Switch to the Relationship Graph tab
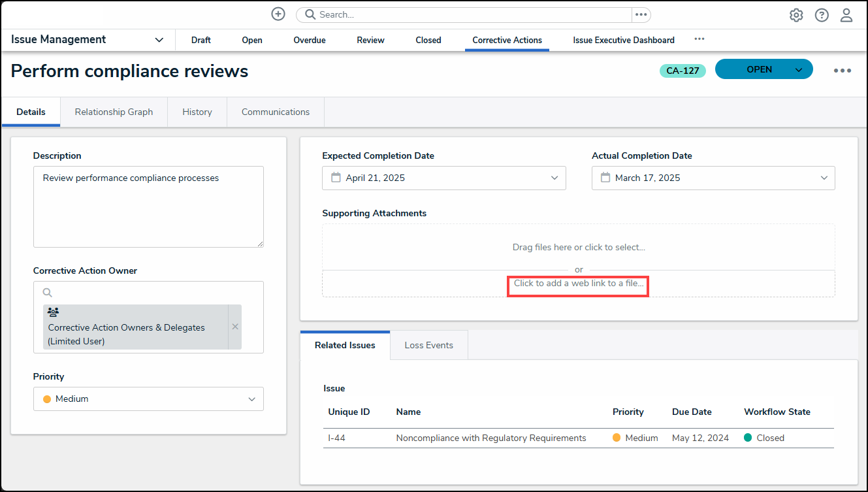 tap(114, 112)
